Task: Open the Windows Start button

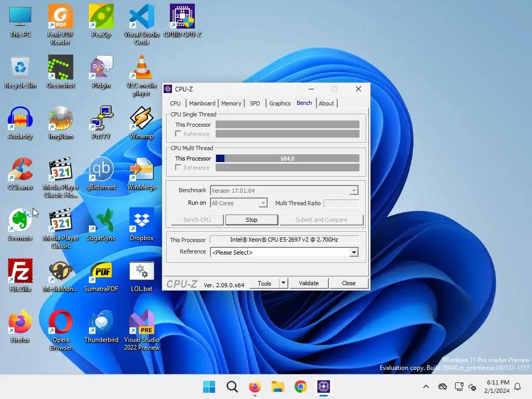Action: pos(209,387)
